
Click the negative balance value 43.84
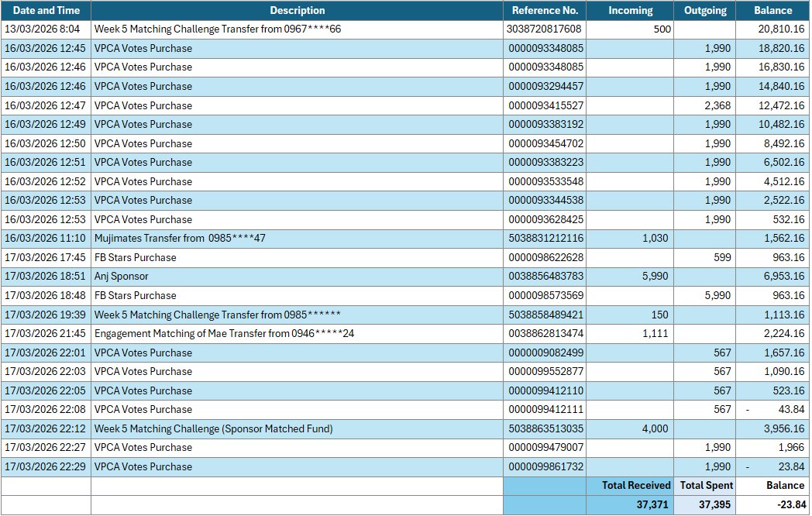791,409
